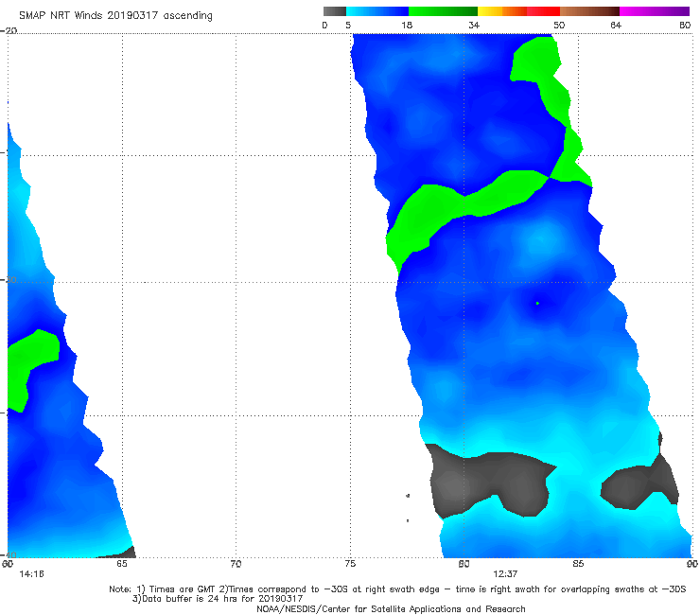Click the longitude axis label '80'
700x615 pixels.
[464, 564]
